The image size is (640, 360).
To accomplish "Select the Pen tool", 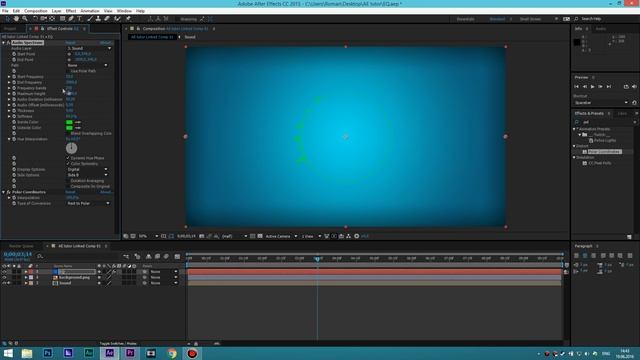I will pyautogui.click(x=71, y=19).
